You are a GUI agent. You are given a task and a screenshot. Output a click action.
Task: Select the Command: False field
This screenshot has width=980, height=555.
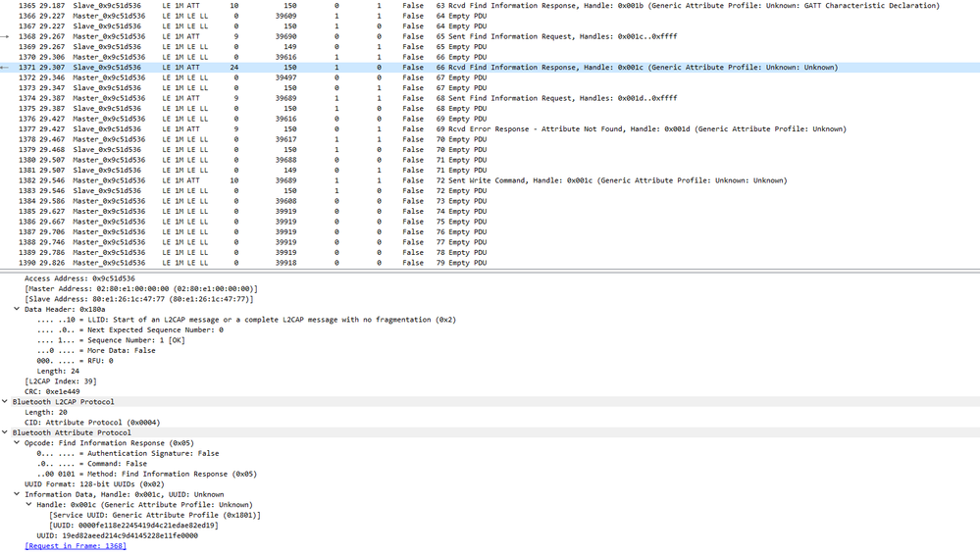coord(92,464)
